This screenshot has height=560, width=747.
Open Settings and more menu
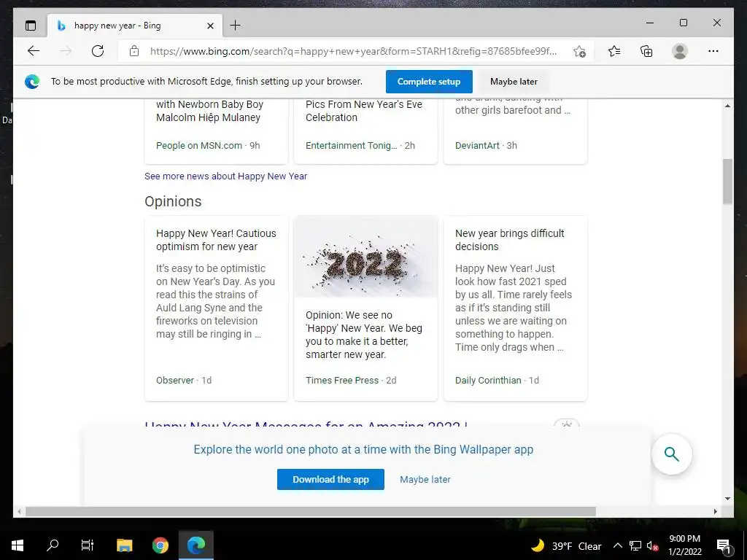[713, 51]
